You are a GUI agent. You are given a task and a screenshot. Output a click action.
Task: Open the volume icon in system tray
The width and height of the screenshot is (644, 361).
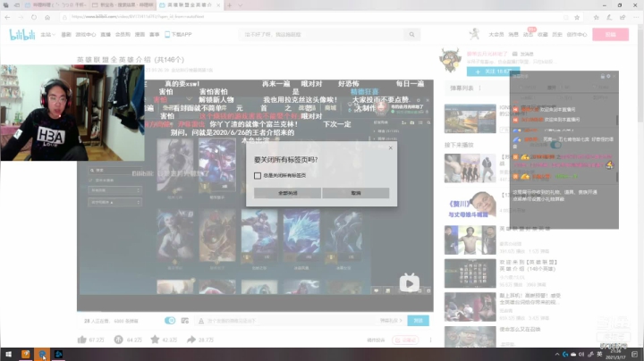581,354
